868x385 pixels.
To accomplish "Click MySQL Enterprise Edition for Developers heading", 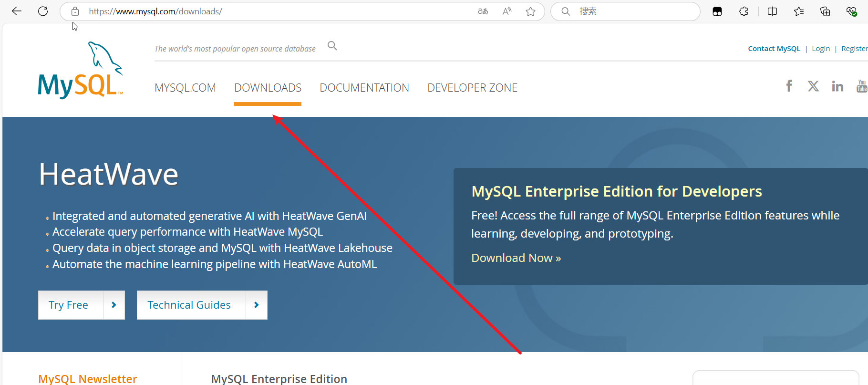I will click(617, 191).
